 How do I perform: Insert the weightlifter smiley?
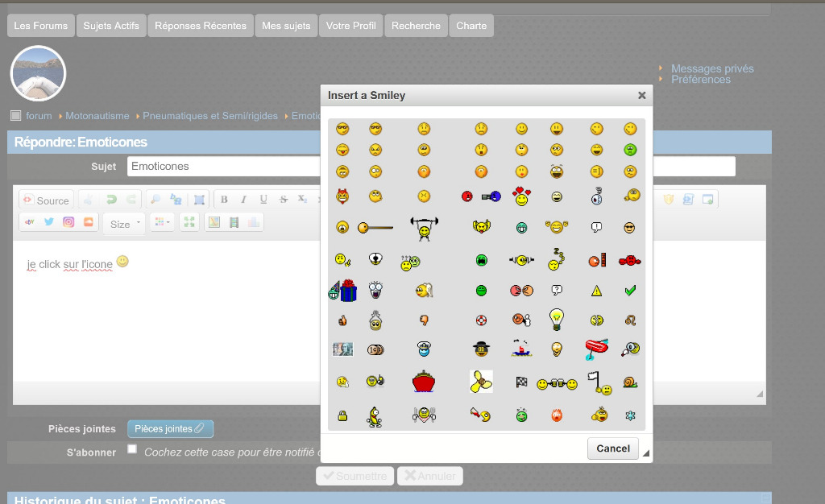click(x=423, y=228)
